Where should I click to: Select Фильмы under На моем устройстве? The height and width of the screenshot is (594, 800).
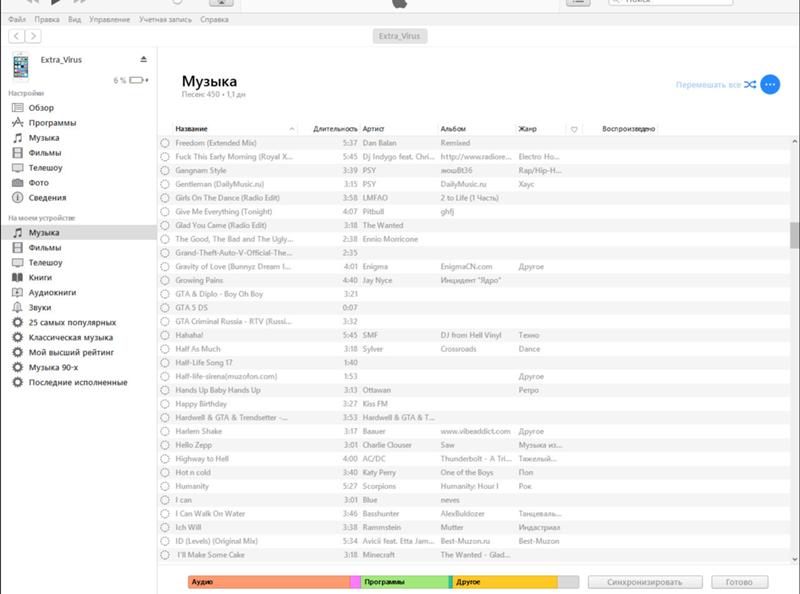click(45, 248)
